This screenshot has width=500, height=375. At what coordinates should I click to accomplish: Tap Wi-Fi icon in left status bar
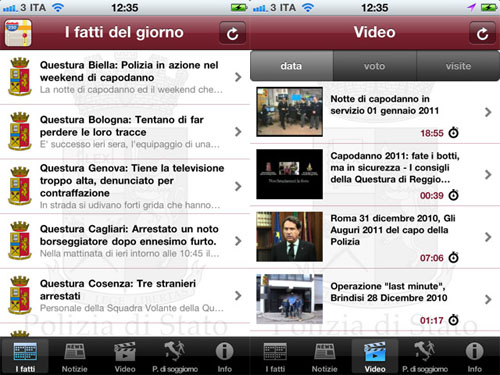pos(58,7)
